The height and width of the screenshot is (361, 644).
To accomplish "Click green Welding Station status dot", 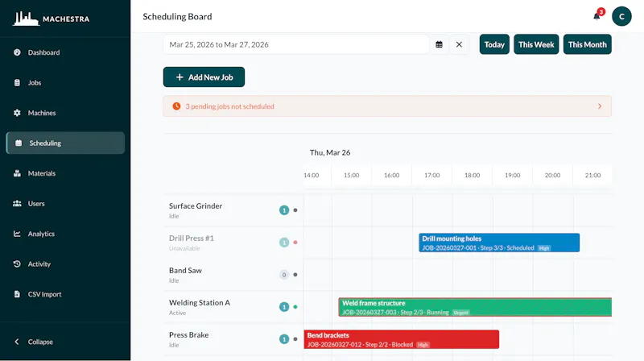I will [x=295, y=307].
